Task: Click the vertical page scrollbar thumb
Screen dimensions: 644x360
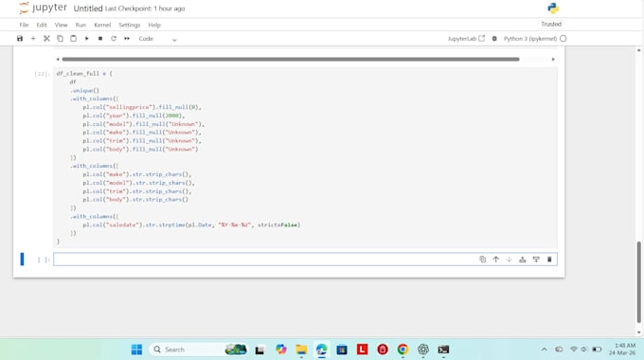Action: pyautogui.click(x=638, y=282)
